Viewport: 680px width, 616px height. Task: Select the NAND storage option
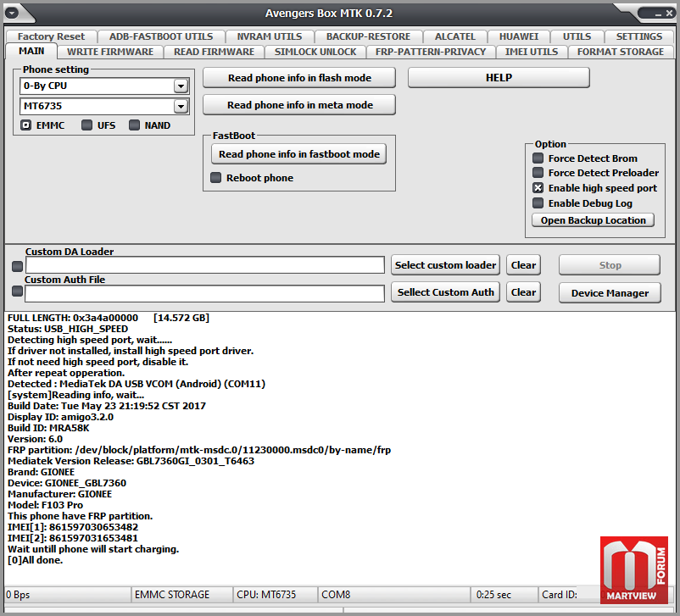coord(135,125)
